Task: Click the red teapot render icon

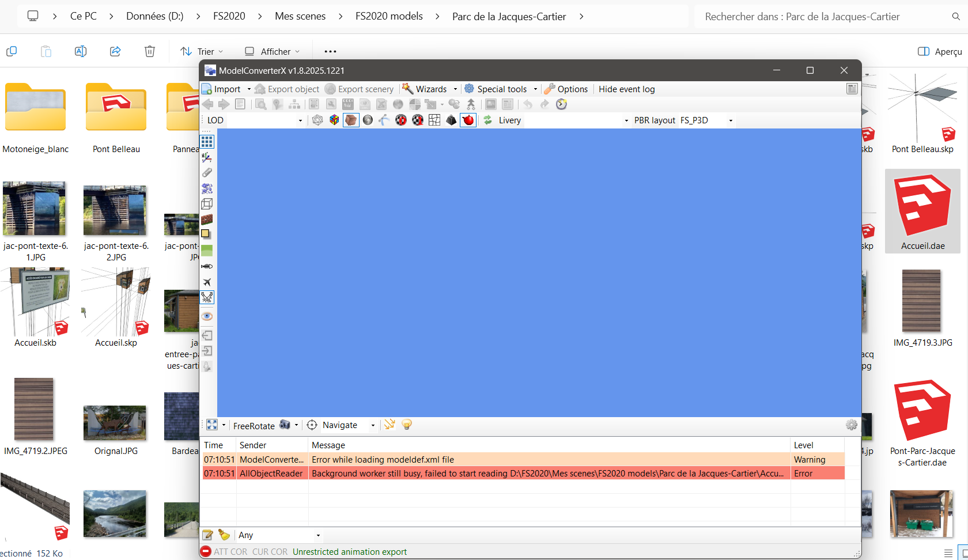Action: 468,120
